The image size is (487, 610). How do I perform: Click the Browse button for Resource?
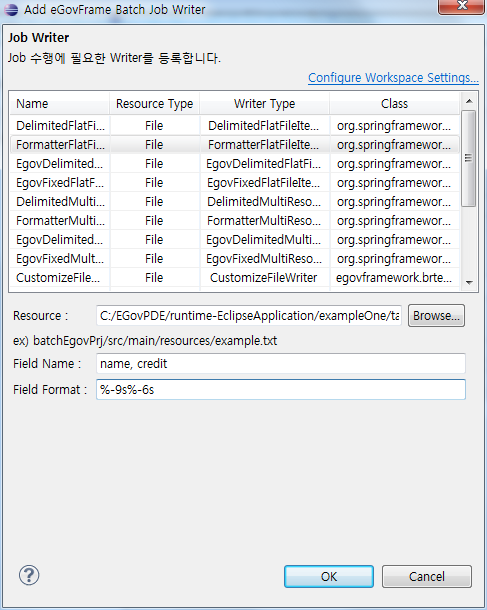436,316
